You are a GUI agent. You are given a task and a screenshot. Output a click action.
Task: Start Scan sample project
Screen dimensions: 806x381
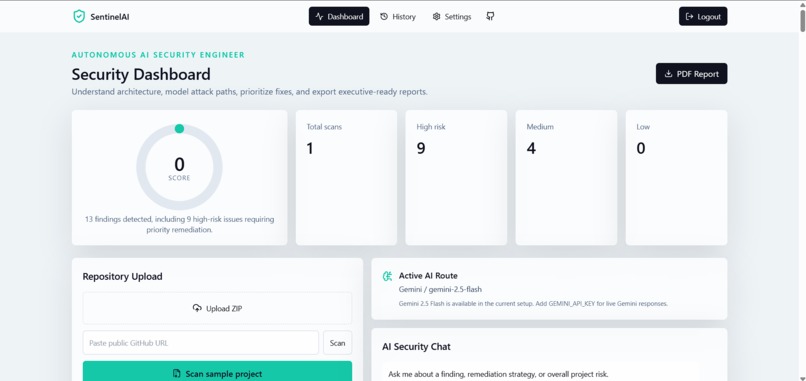[217, 373]
